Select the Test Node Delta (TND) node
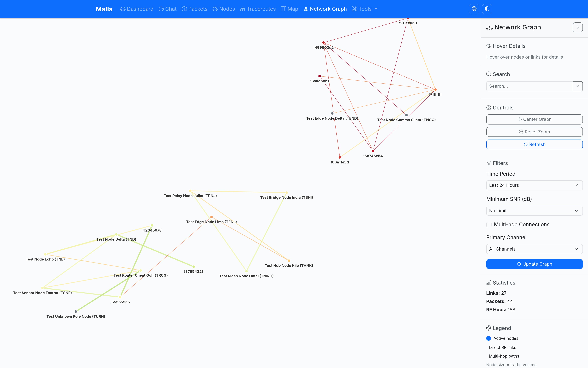The width and height of the screenshot is (588, 368). (116, 234)
